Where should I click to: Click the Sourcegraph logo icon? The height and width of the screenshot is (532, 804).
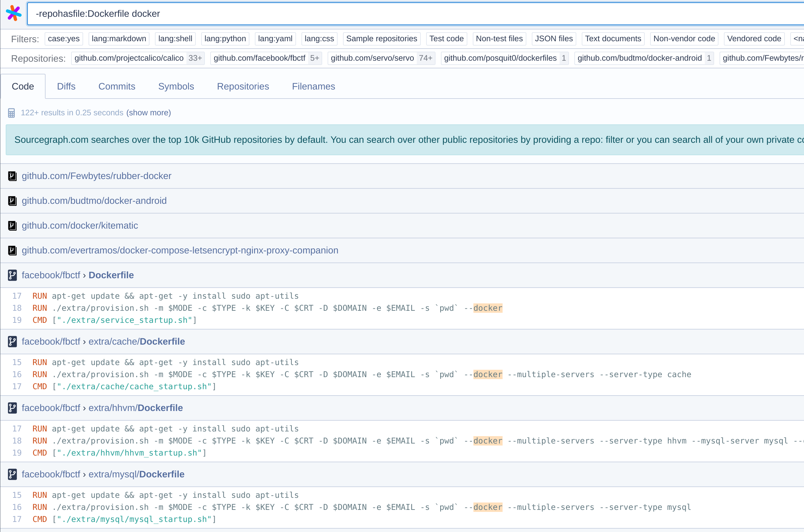[13, 13]
